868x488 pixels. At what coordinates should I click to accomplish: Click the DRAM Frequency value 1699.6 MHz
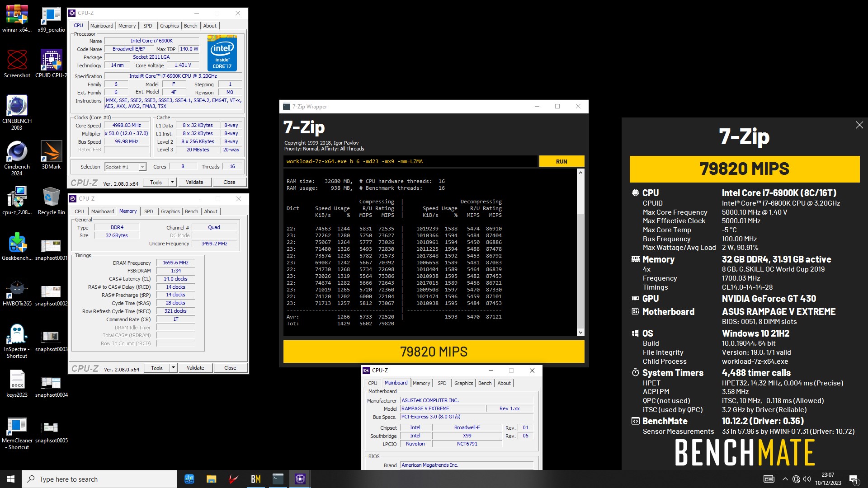pyautogui.click(x=175, y=263)
